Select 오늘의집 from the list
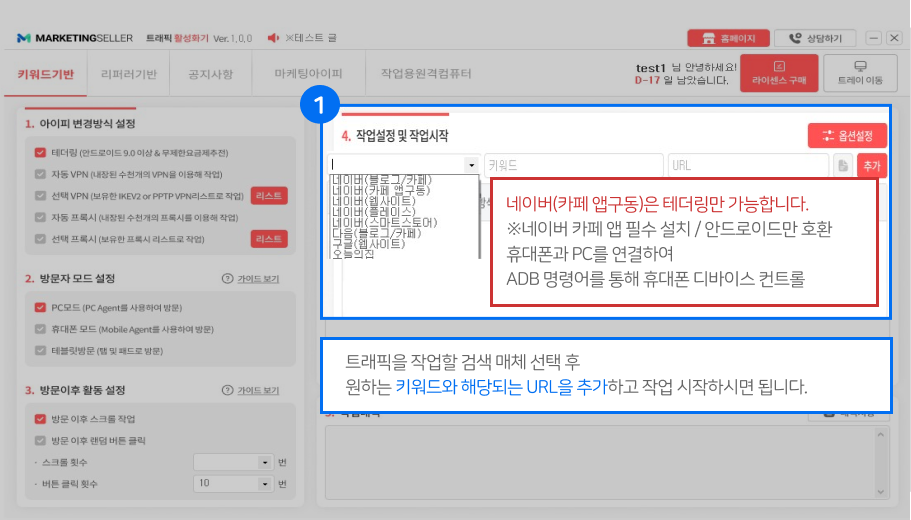This screenshot has width=911, height=520. 353,254
